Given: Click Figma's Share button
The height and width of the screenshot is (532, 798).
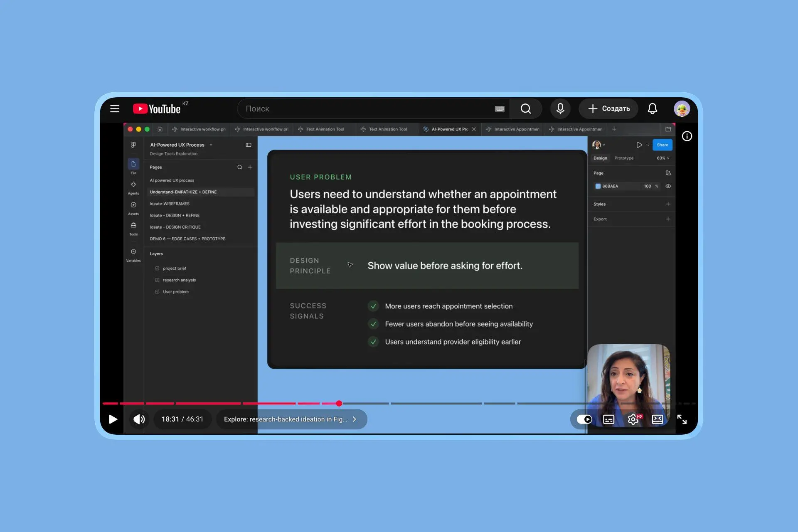Looking at the screenshot, I should [x=662, y=145].
